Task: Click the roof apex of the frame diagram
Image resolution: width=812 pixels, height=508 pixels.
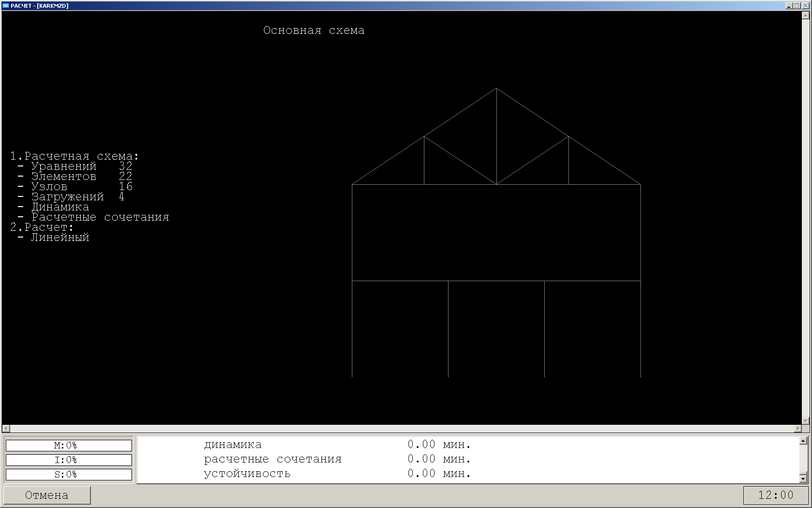Action: (496, 88)
